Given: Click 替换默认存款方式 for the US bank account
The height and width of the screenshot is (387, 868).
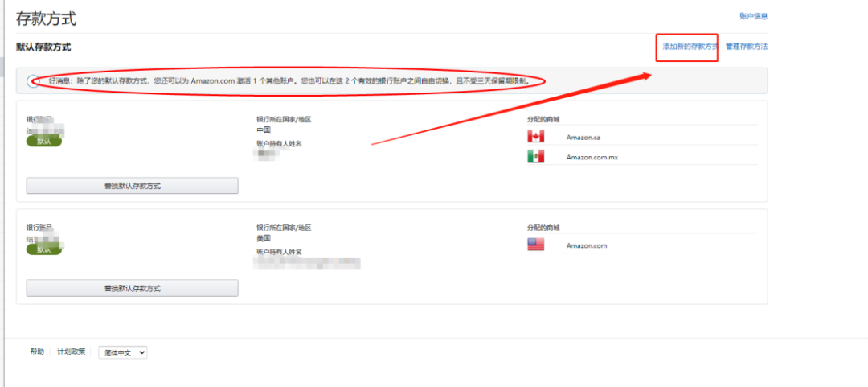Looking at the screenshot, I should click(133, 288).
